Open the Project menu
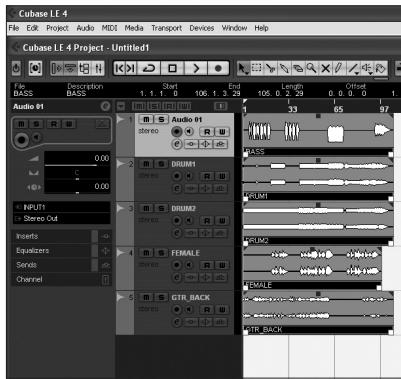 click(x=57, y=28)
